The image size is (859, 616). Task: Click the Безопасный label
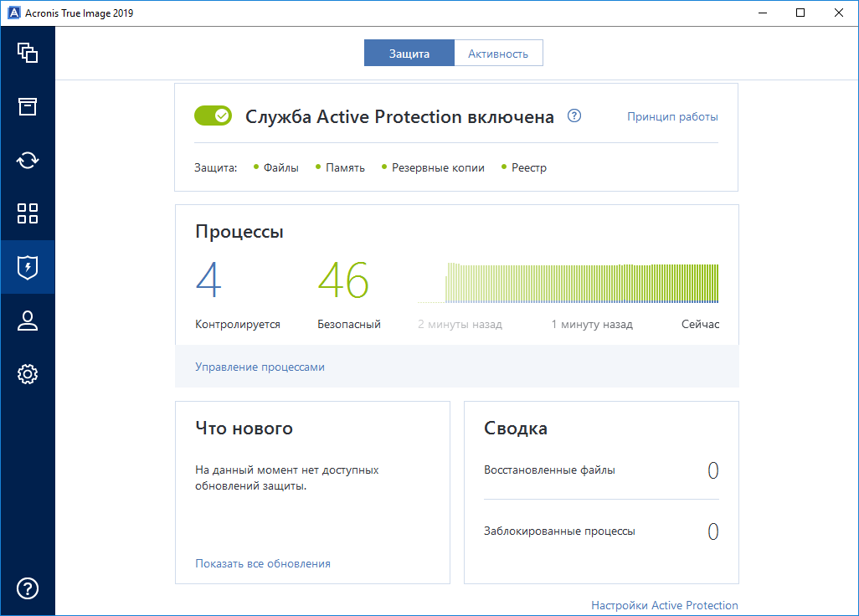349,324
